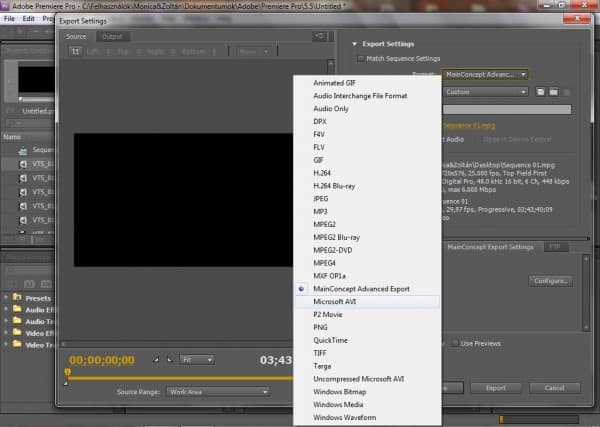Click the Presets folder icon in Effects panel
The image size is (600, 427).
[x=17, y=297]
